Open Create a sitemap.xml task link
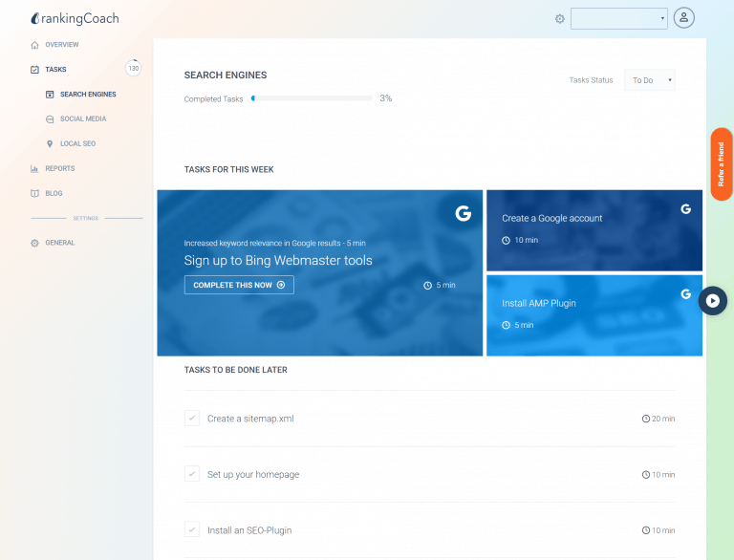Screen dimensions: 734x560 (x=250, y=419)
